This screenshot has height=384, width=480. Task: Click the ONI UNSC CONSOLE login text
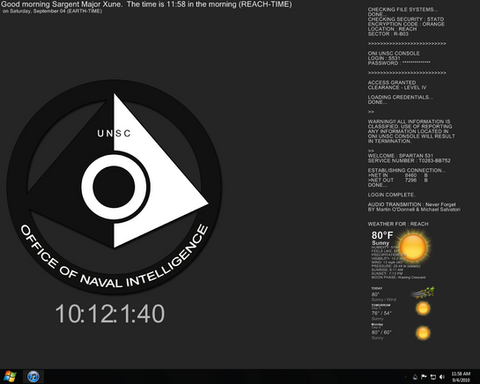point(394,53)
